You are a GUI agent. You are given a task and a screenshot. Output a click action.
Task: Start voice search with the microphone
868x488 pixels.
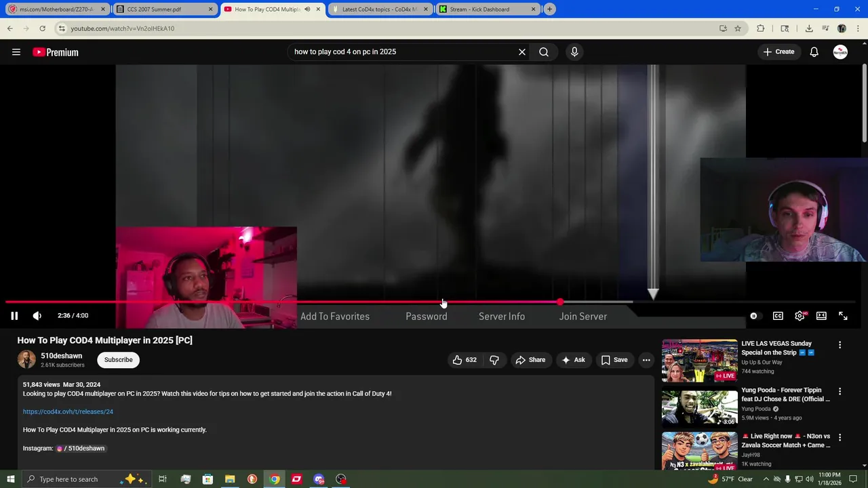pos(574,52)
